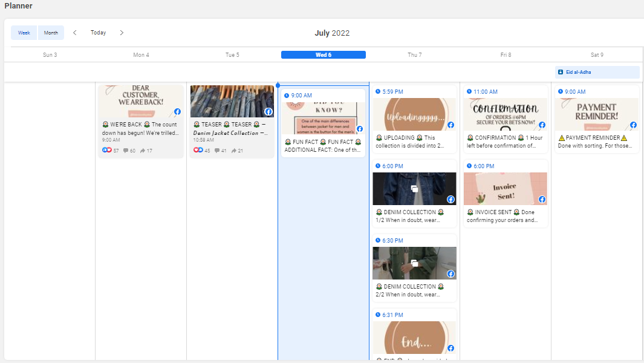
Task: Click Facebook icon on Payment Reminder post
Action: pyautogui.click(x=633, y=125)
